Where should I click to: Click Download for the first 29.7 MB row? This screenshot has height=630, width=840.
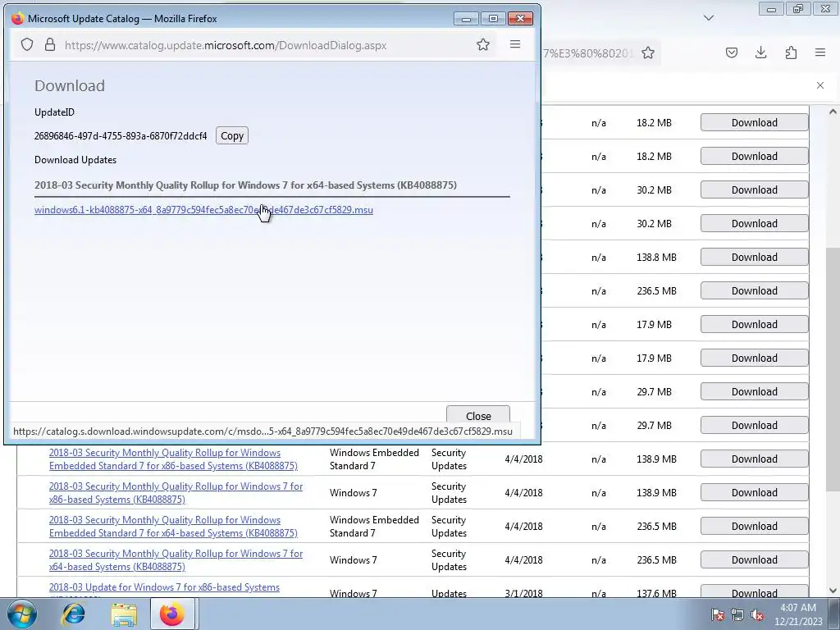pyautogui.click(x=755, y=391)
